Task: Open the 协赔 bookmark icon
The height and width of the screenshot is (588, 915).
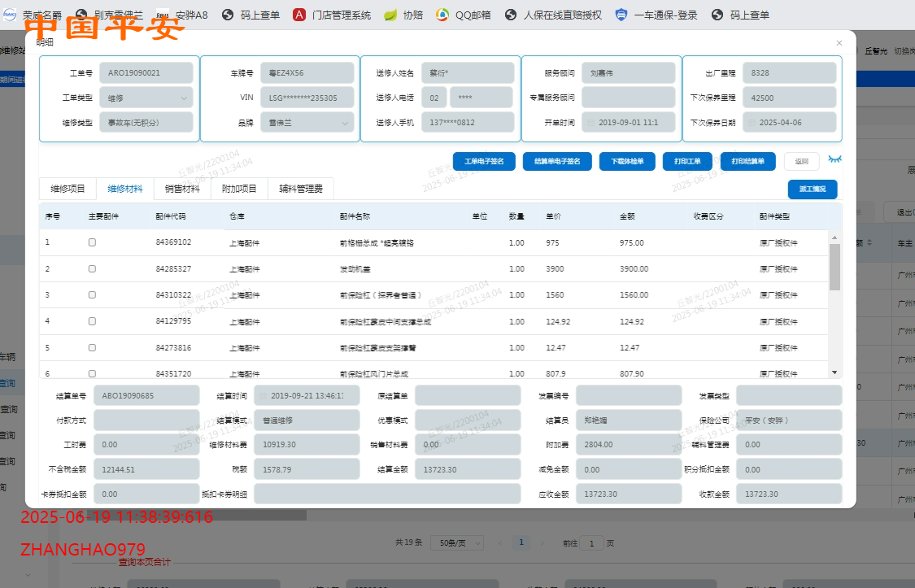Action: click(x=390, y=15)
